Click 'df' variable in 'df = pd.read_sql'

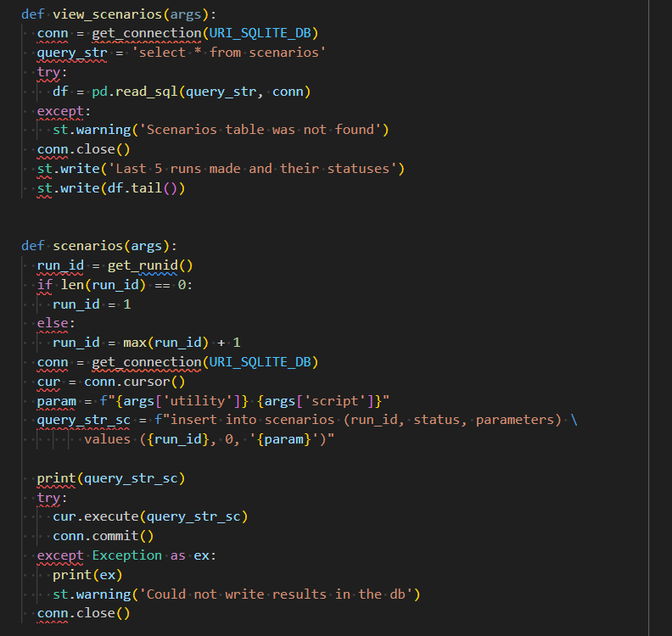tap(60, 92)
